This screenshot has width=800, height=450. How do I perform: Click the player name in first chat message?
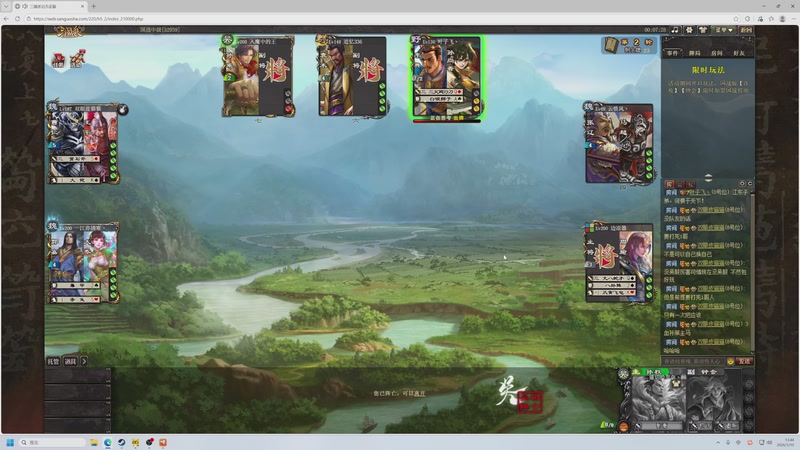(x=699, y=192)
